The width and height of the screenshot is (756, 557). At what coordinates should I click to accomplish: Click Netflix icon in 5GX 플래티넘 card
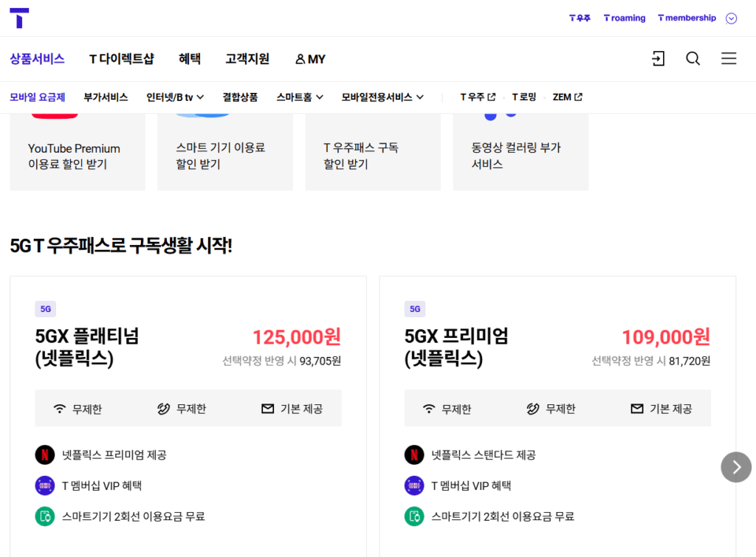coord(45,454)
